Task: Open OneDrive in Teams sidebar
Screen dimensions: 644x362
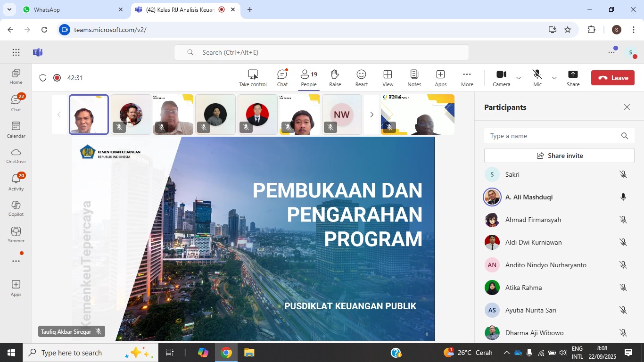Action: [16, 156]
